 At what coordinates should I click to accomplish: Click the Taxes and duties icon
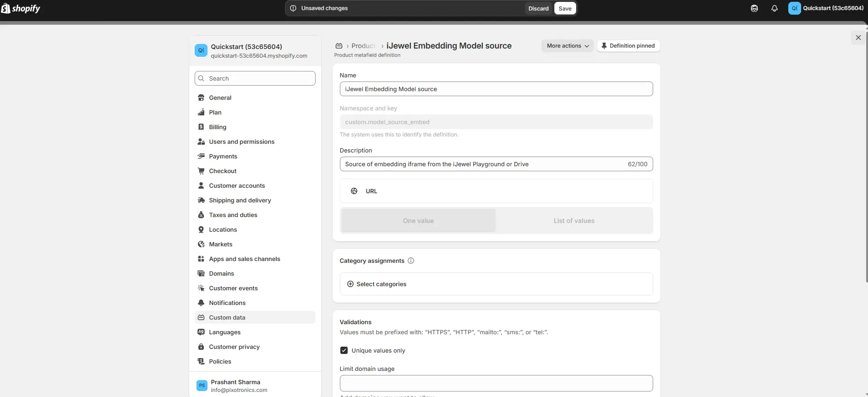(x=201, y=215)
